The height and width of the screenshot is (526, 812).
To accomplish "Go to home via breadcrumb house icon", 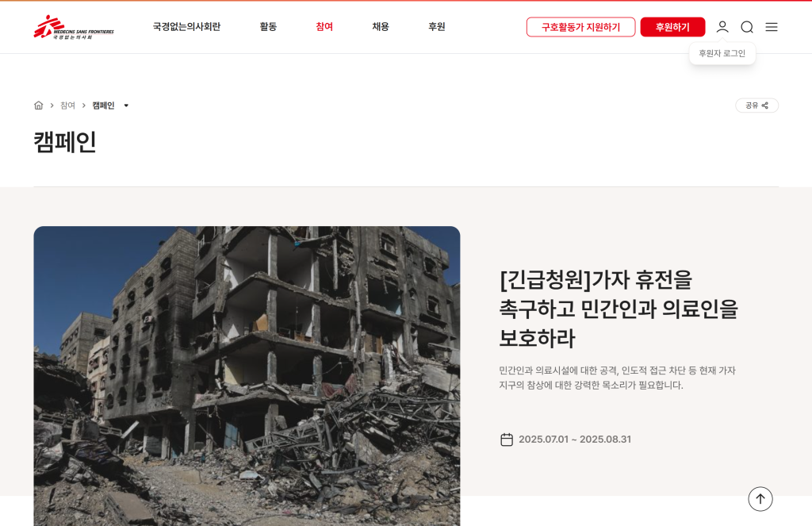I will point(38,106).
